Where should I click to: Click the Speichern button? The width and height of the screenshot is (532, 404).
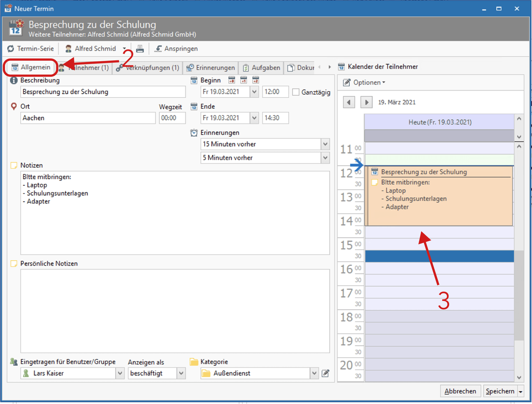[x=500, y=391]
